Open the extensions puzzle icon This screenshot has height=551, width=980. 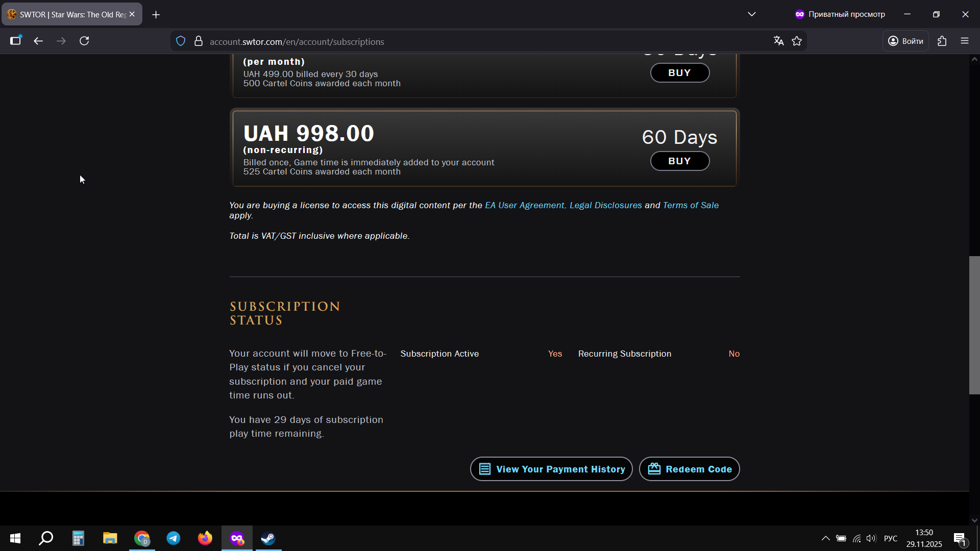942,41
